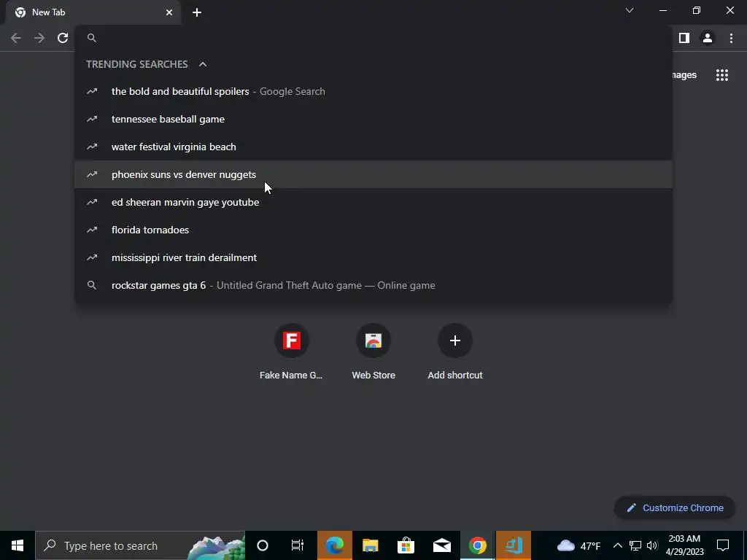Viewport: 747px width, 560px height.
Task: Pick 'phoenix suns vs denver nuggets' suggestion
Action: (x=373, y=174)
